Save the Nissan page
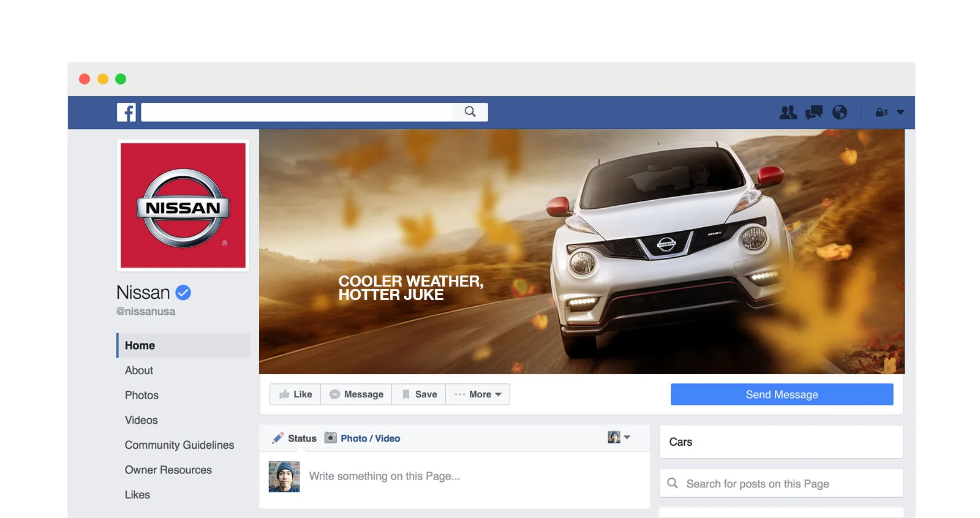Screen dimensions: 980x518 click(x=419, y=394)
